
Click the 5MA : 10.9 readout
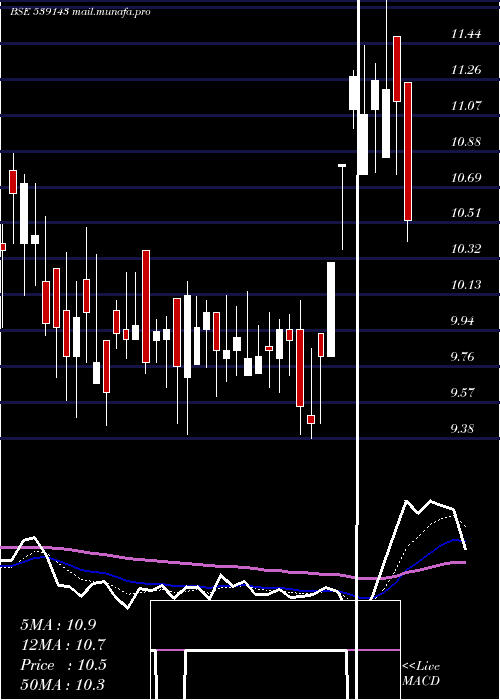tap(58, 625)
